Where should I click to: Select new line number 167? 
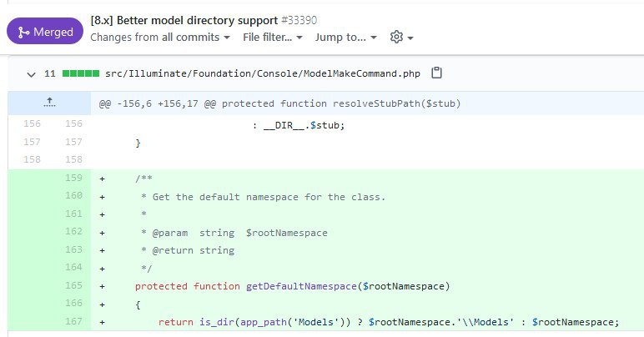coord(73,321)
